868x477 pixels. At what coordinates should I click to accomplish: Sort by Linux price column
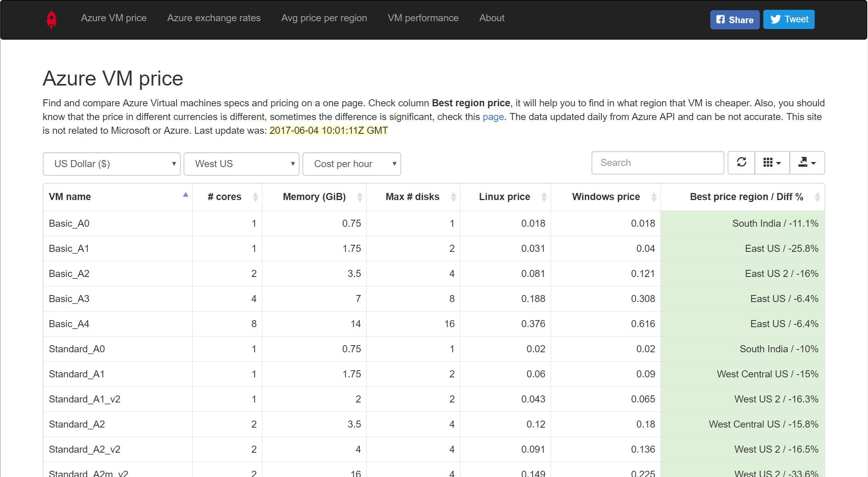point(505,197)
